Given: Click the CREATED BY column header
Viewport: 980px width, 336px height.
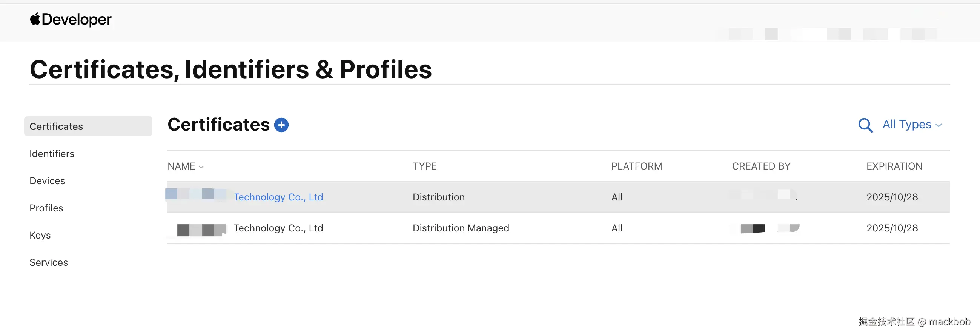Looking at the screenshot, I should (761, 166).
